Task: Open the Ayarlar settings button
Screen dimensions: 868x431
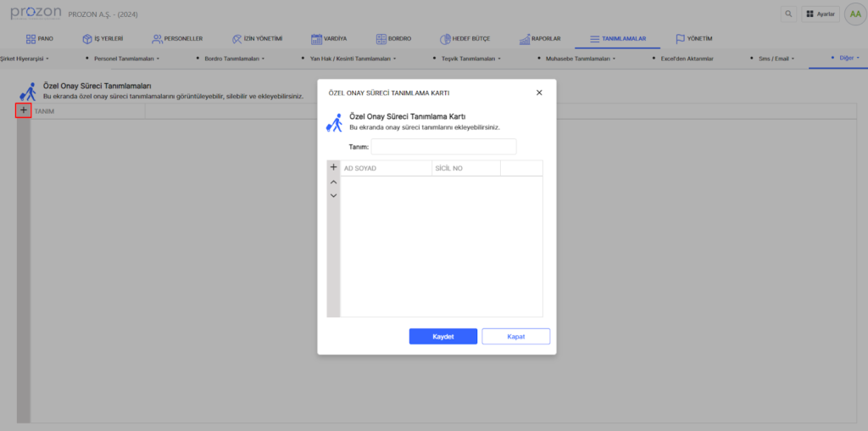Action: click(819, 14)
